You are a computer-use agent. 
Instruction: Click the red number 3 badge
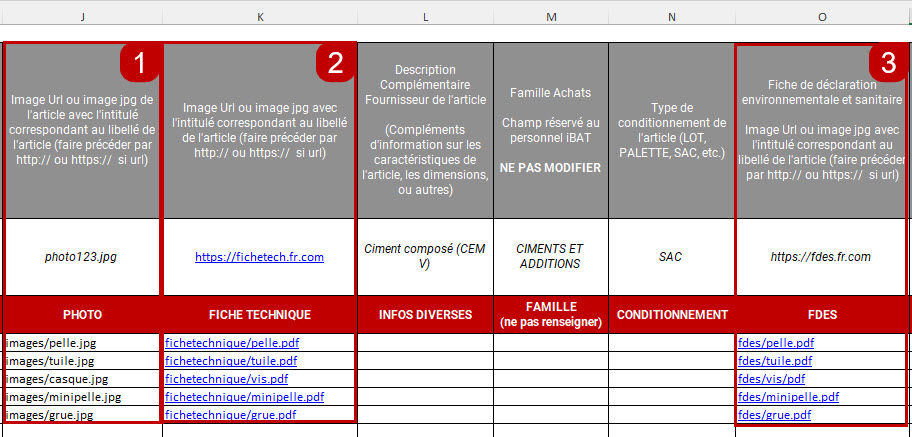[887, 63]
